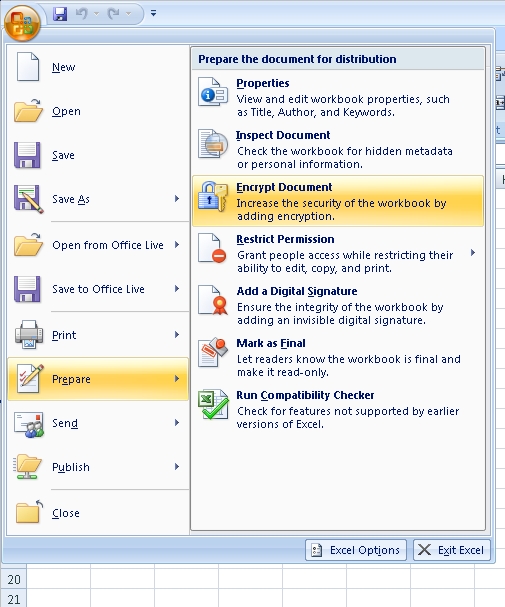The height and width of the screenshot is (607, 505).
Task: Click the floppy disk icon beside Save
Action: coord(27,155)
